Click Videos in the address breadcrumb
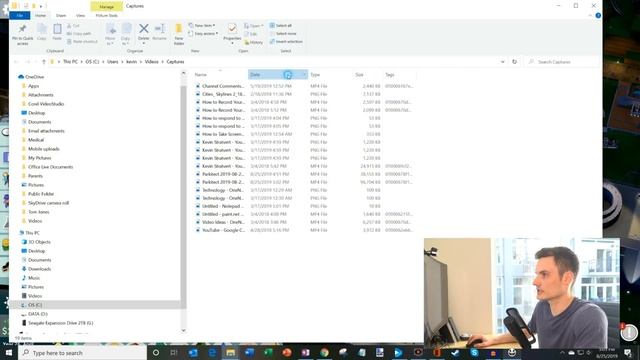Image resolution: width=640 pixels, height=360 pixels. (151, 62)
